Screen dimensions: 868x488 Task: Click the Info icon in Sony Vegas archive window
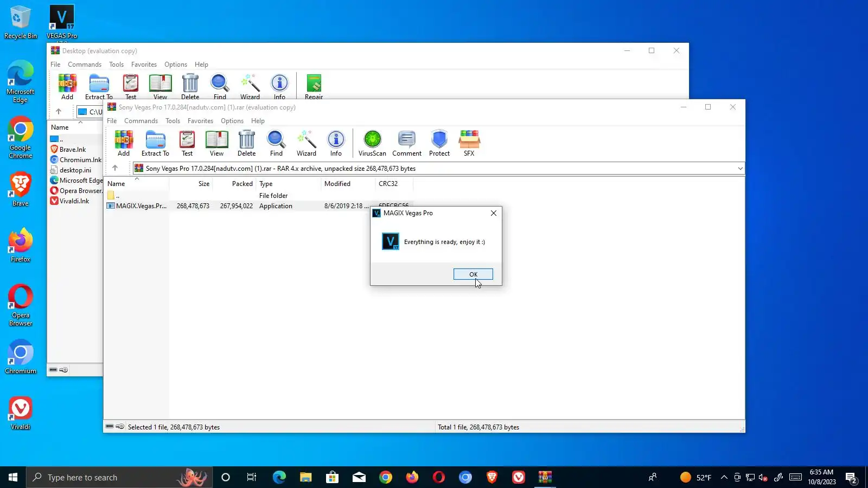click(x=336, y=144)
